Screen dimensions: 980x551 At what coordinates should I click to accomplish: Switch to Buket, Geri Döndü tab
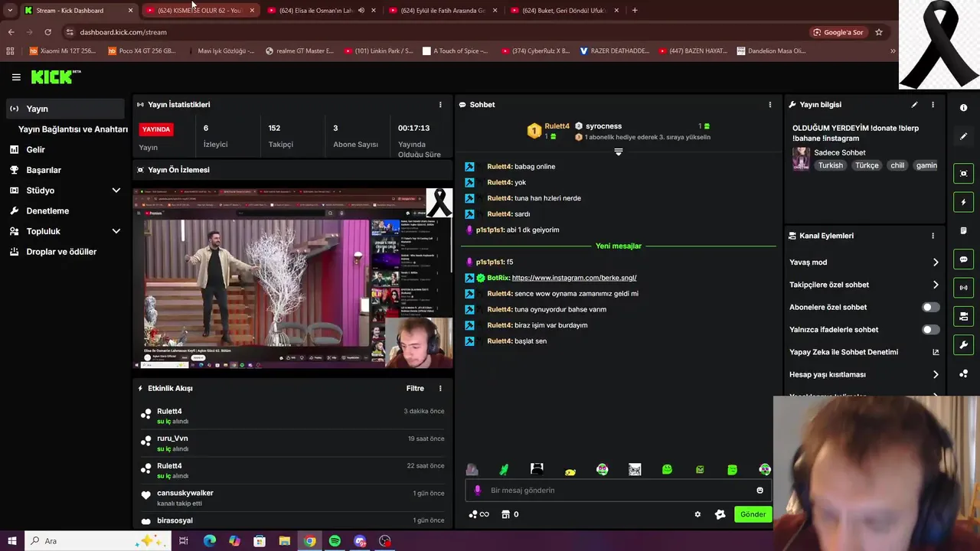click(563, 11)
